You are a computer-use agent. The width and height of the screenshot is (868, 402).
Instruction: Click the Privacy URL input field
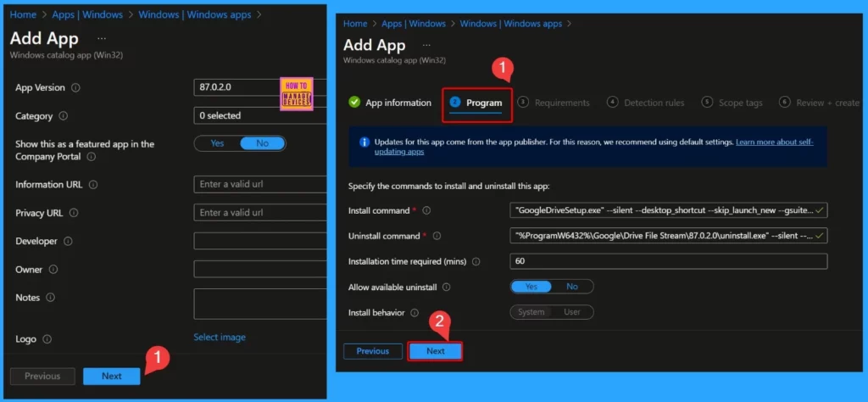(260, 213)
